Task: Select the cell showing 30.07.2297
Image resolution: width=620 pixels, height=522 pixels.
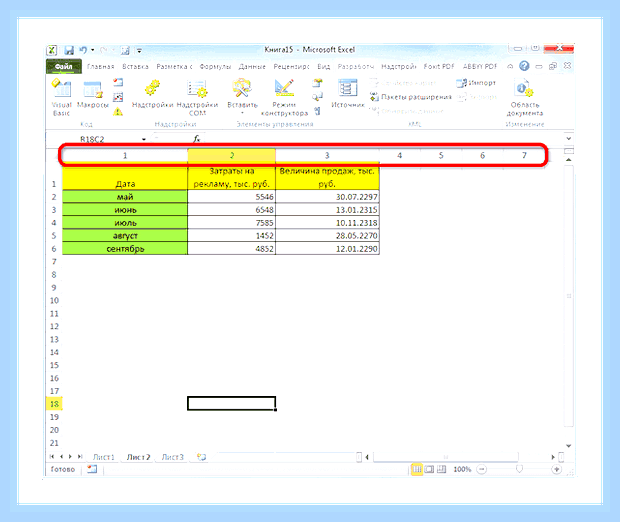Action: click(327, 197)
